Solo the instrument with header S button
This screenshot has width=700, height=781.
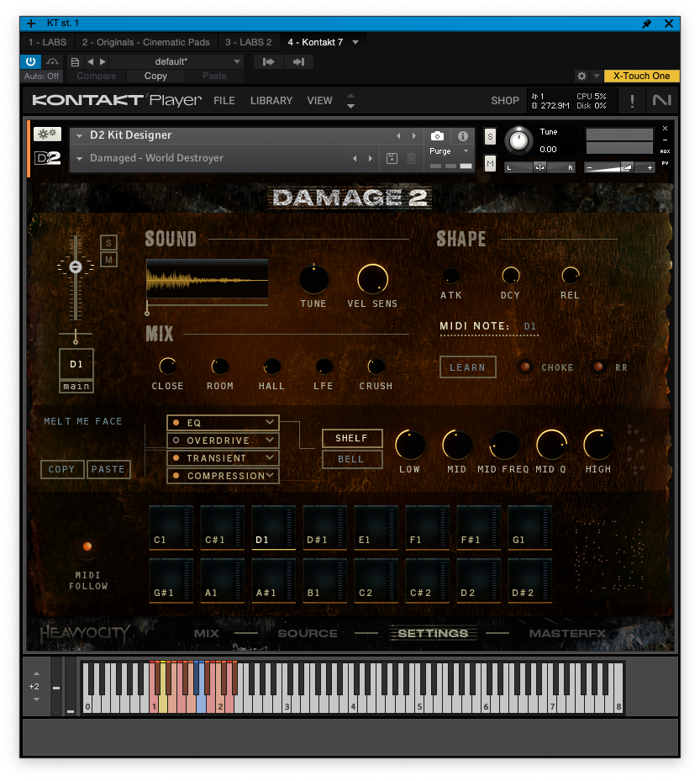pos(490,136)
